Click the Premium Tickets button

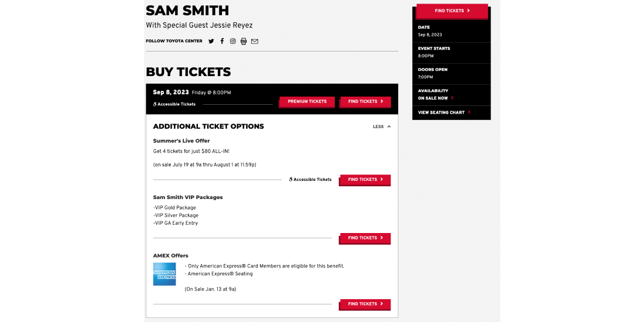(x=307, y=101)
